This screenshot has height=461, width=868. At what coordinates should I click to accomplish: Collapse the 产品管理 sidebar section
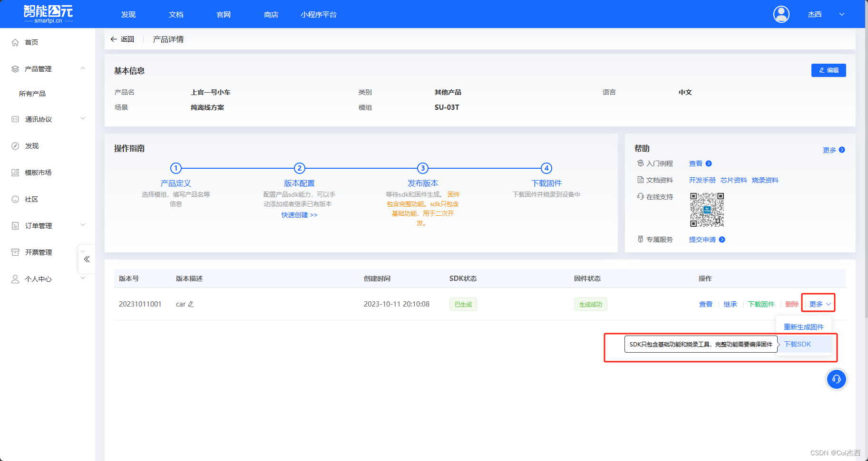click(x=83, y=68)
